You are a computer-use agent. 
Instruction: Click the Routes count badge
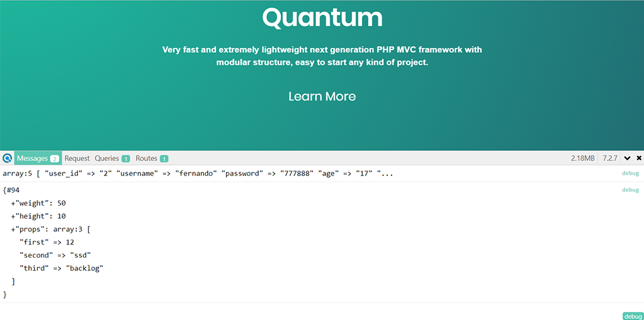tap(164, 158)
